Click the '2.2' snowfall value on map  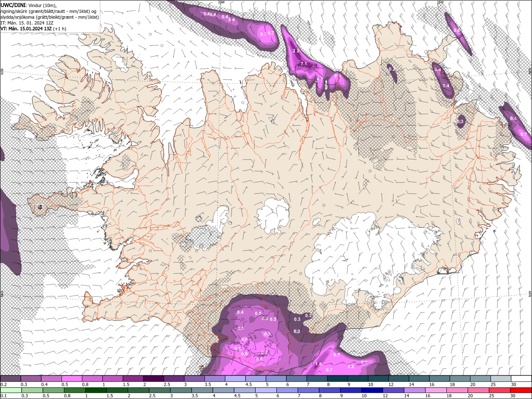[296, 51]
